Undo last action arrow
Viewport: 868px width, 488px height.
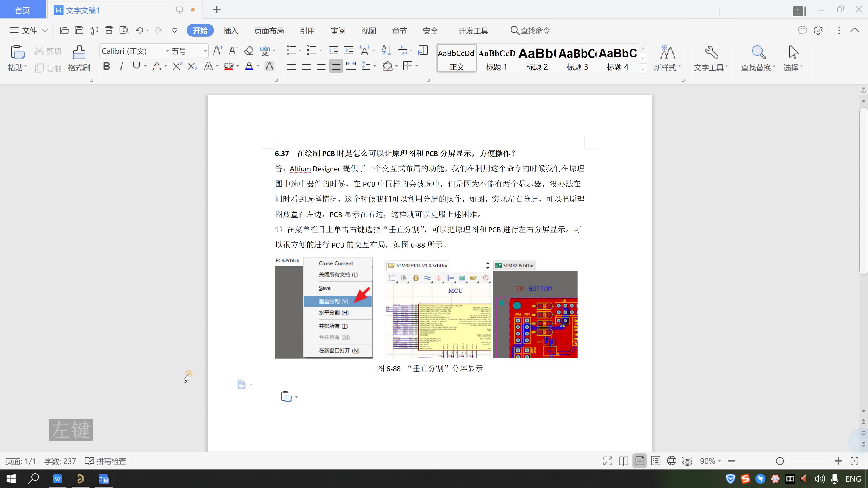139,31
